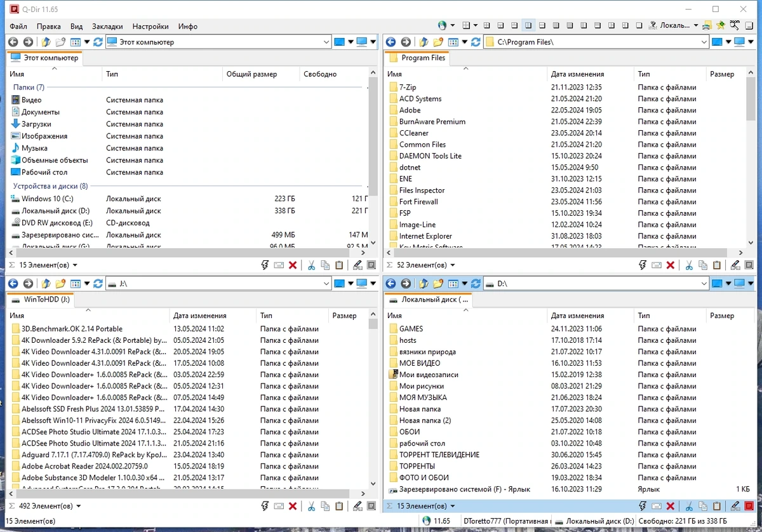Click select-all icon below the Этот компьютер pane
Image resolution: width=762 pixels, height=532 pixels.
point(371,265)
